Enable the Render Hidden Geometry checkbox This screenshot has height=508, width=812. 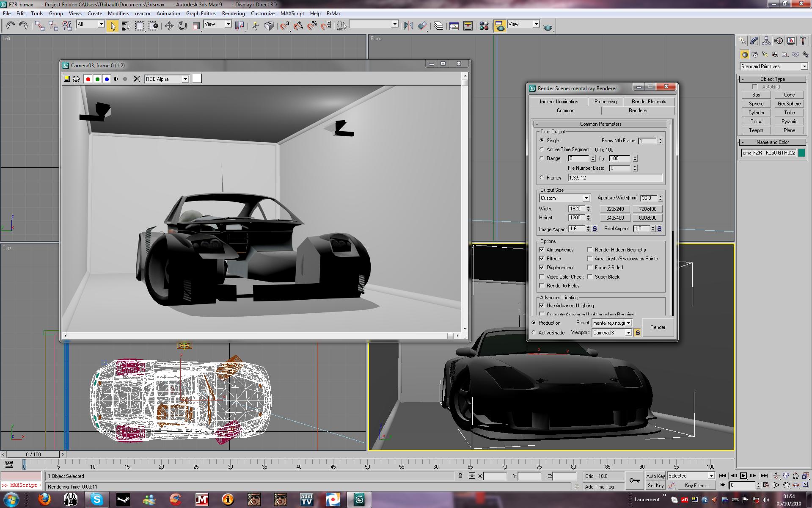(x=590, y=250)
